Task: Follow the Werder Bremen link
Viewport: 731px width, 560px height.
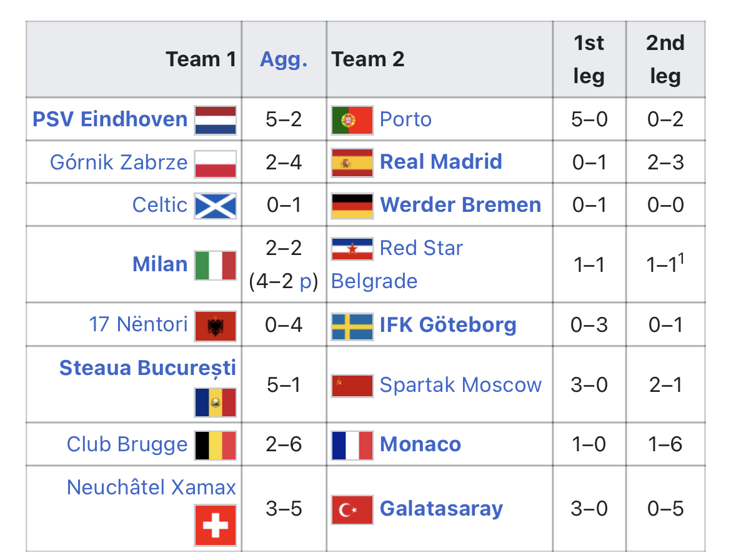Action: pyautogui.click(x=460, y=205)
